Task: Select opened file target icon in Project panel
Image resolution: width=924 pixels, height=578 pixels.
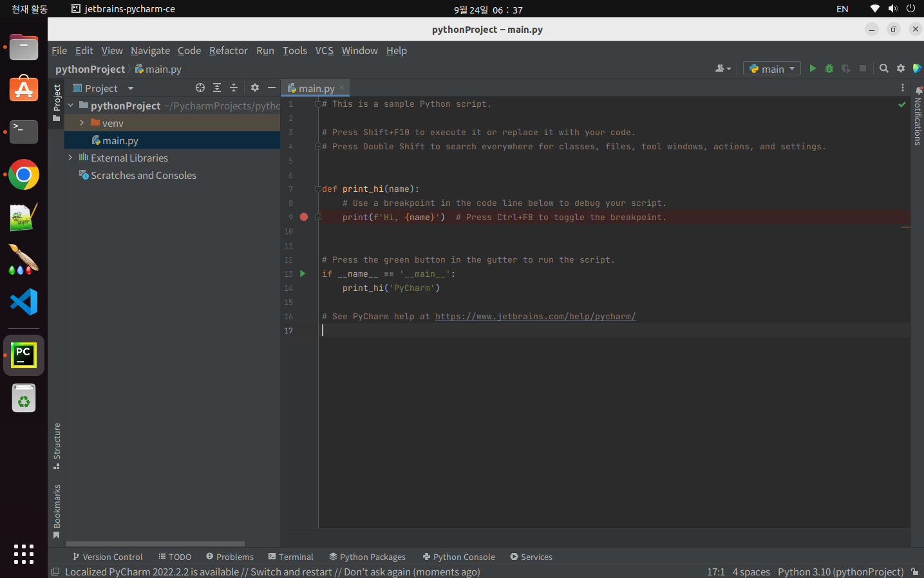Action: pos(200,88)
